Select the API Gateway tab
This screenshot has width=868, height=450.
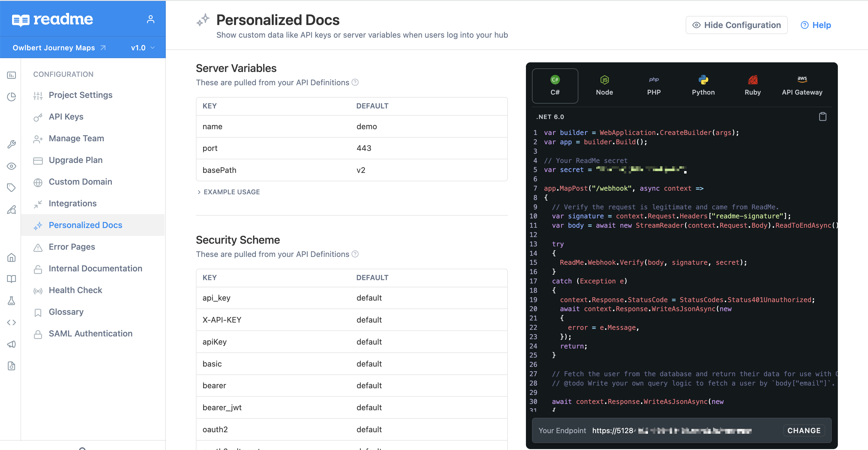[x=802, y=86]
